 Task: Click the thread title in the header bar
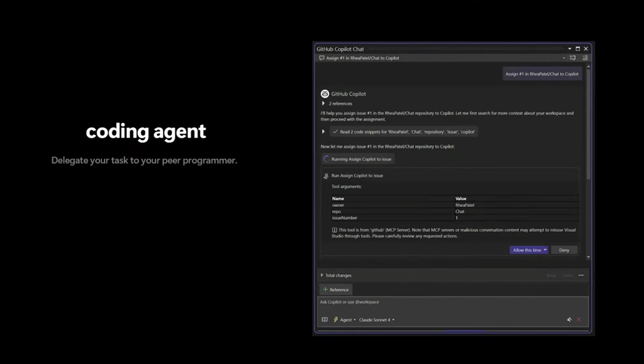click(363, 58)
